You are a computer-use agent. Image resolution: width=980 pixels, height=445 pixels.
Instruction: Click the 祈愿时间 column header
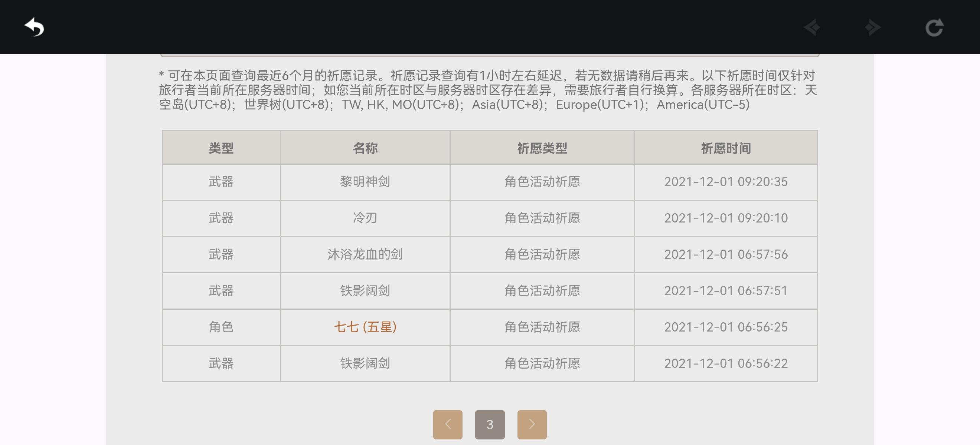tap(725, 148)
